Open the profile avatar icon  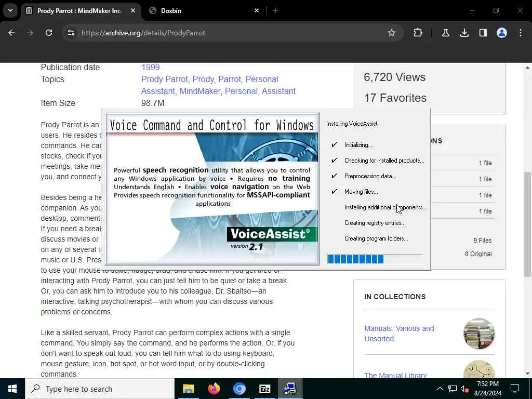pyautogui.click(x=502, y=33)
